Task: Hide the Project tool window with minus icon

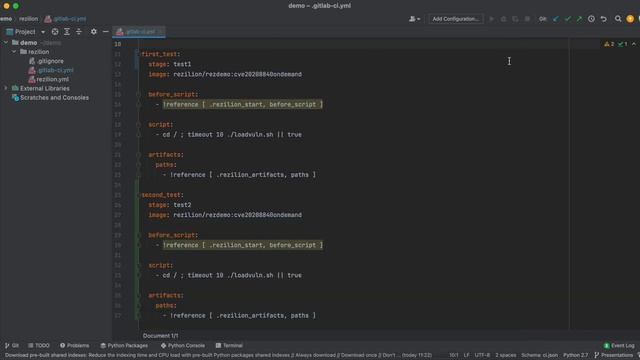Action: pyautogui.click(x=105, y=31)
